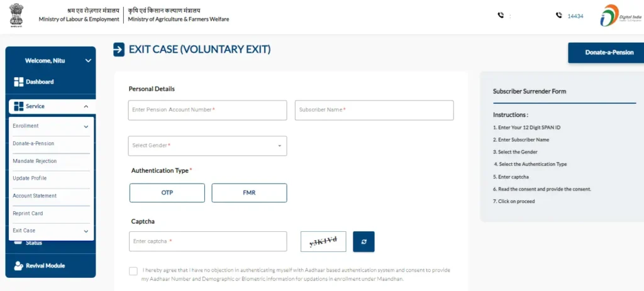
Task: Expand the Enrollment submenu
Action: pos(86,126)
